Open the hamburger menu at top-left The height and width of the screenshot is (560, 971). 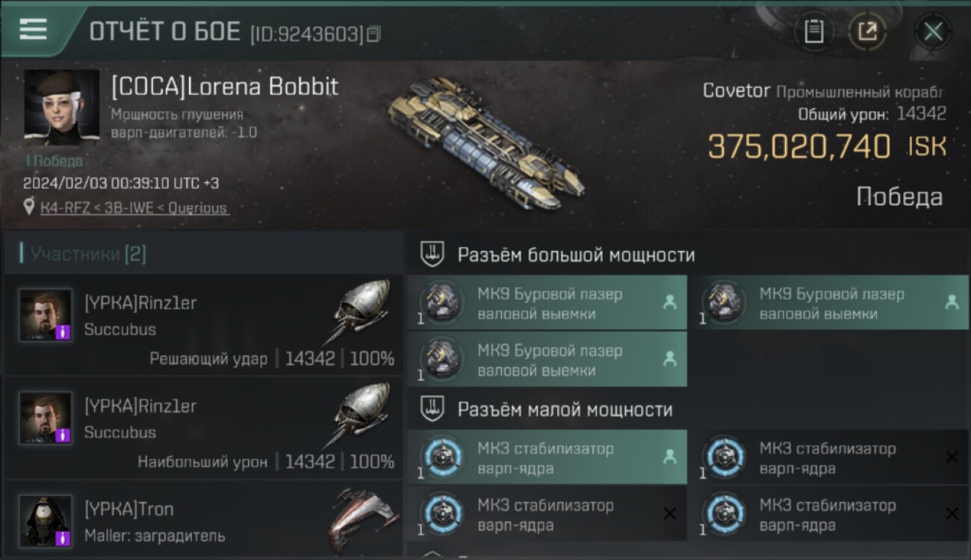pyautogui.click(x=33, y=29)
